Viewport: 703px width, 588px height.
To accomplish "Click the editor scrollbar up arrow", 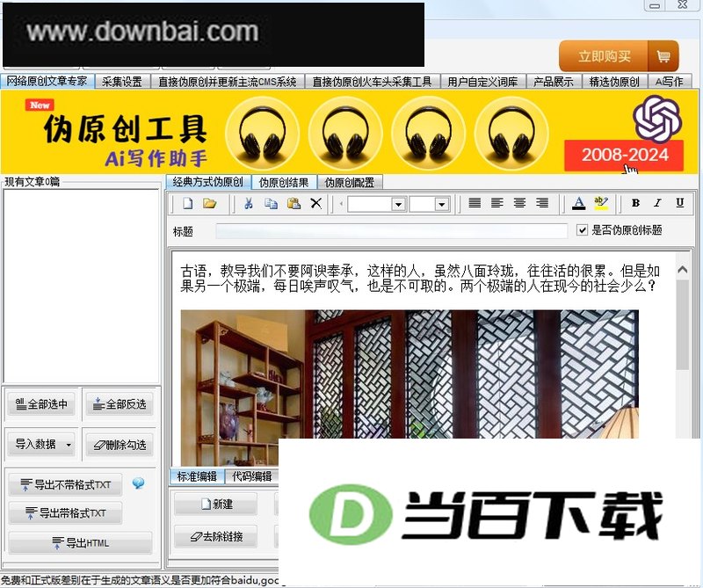I will (x=683, y=270).
